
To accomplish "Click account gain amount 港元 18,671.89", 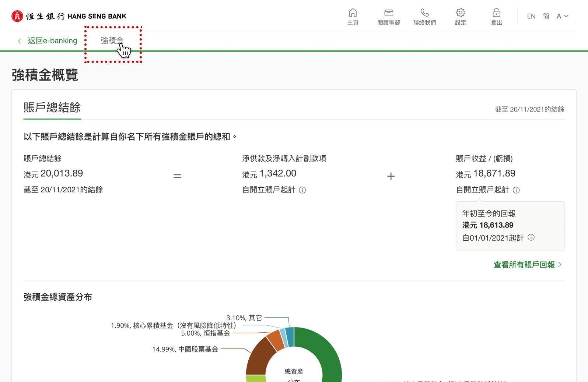I will (x=486, y=173).
